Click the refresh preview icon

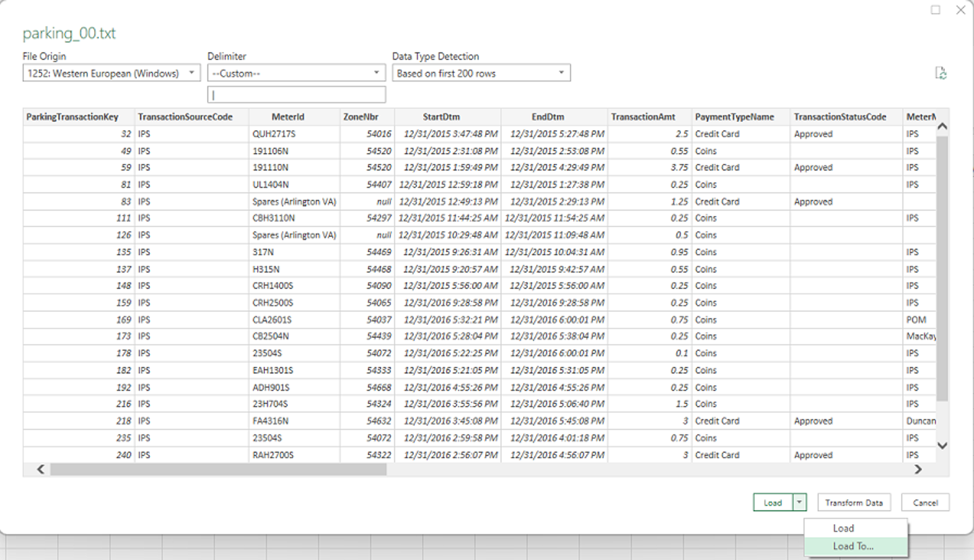coord(941,73)
